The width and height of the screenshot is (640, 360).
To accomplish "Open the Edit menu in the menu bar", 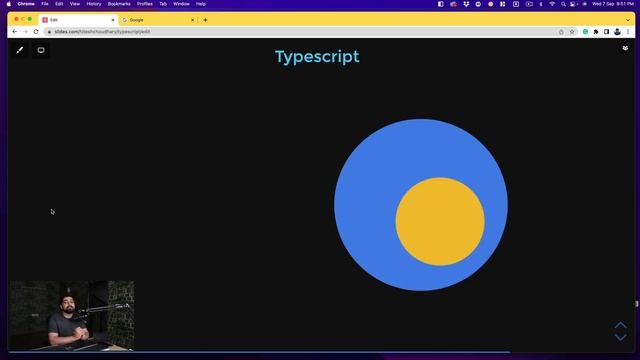I will (x=59, y=4).
